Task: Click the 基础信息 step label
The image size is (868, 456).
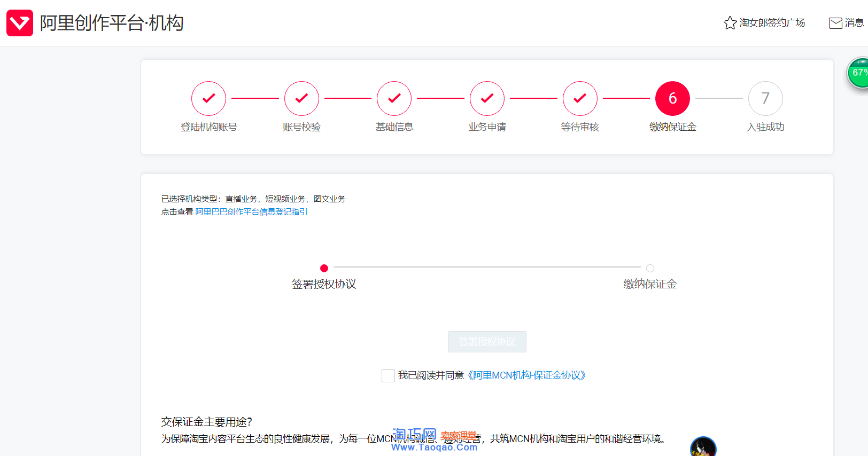Action: click(x=394, y=127)
